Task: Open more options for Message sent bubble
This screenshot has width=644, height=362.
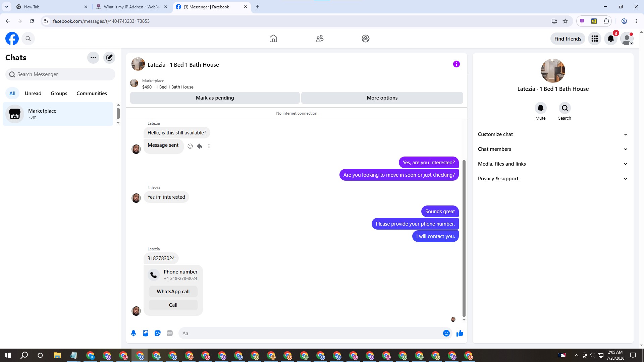Action: (209, 146)
